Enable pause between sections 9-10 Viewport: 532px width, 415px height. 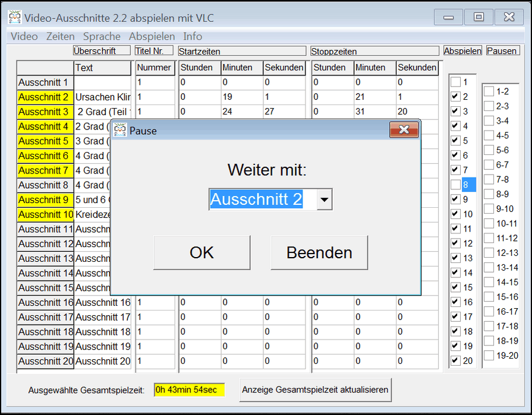pyautogui.click(x=489, y=209)
